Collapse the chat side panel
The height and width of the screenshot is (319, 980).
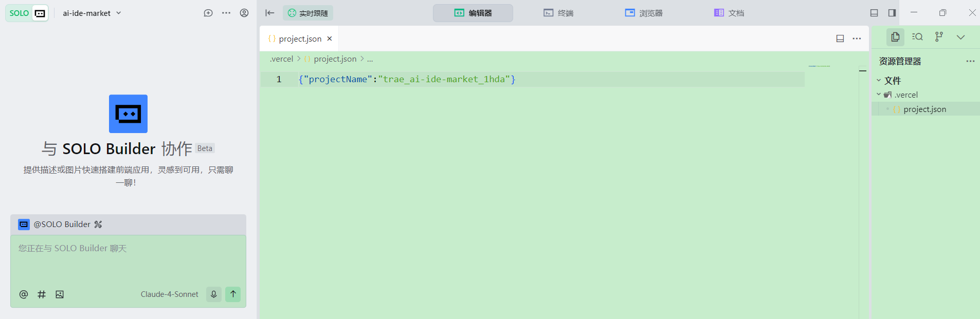click(x=270, y=13)
